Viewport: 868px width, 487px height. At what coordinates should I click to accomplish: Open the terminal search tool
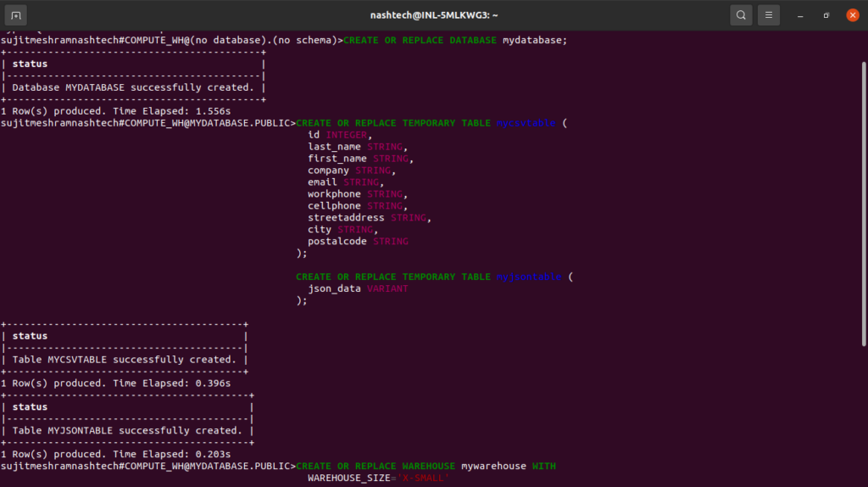tap(741, 15)
